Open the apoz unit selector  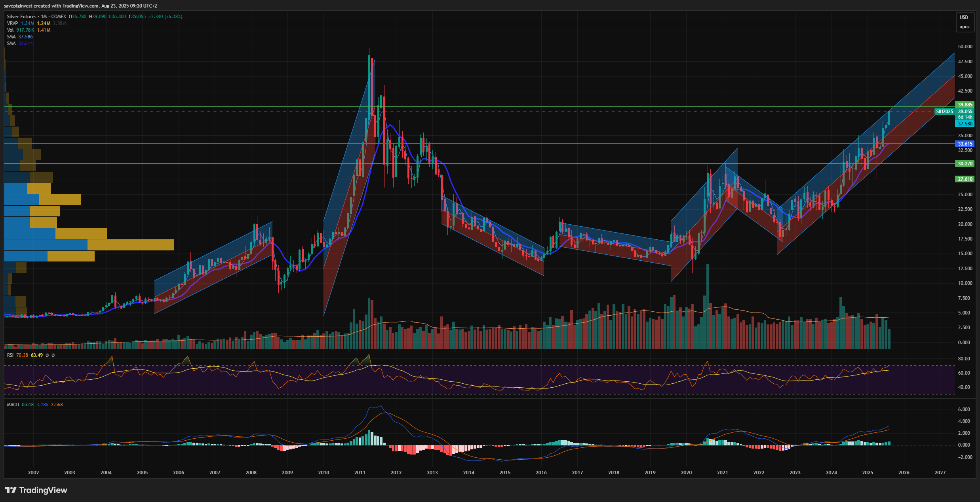964,27
